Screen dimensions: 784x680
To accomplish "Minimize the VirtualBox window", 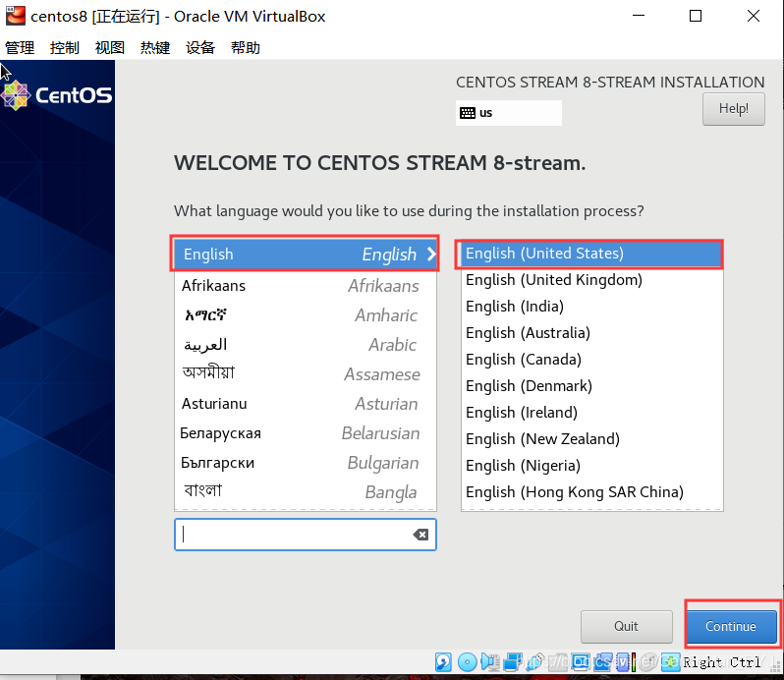I will click(x=639, y=16).
